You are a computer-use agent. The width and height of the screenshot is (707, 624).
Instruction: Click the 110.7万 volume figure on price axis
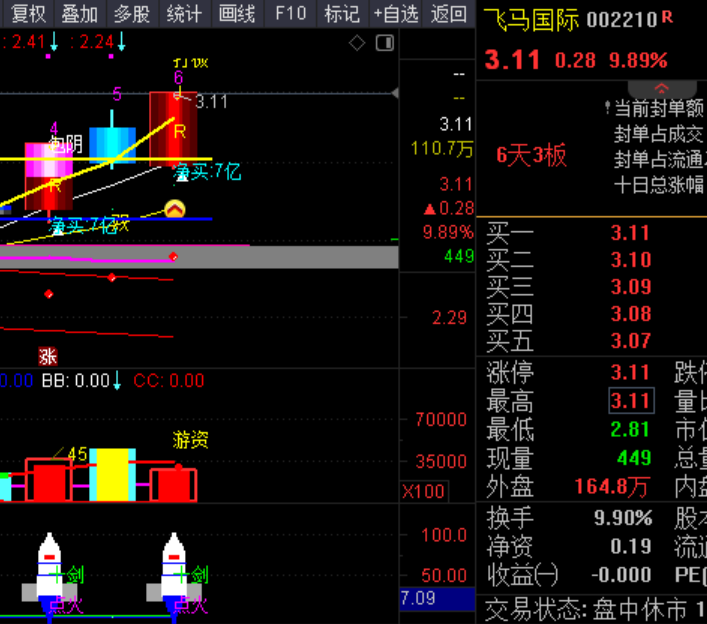442,148
